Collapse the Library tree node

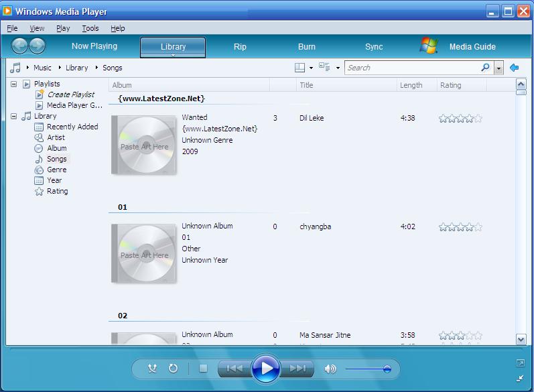(13, 116)
